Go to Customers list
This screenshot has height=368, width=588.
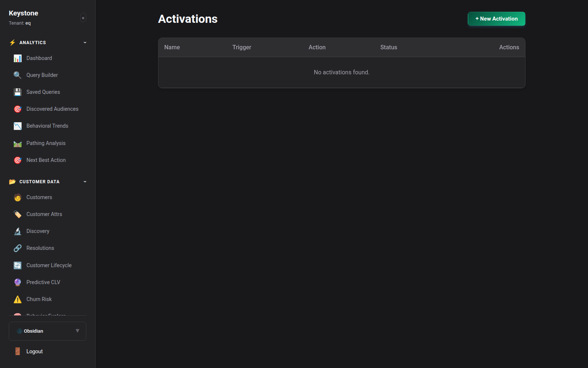[48, 197]
